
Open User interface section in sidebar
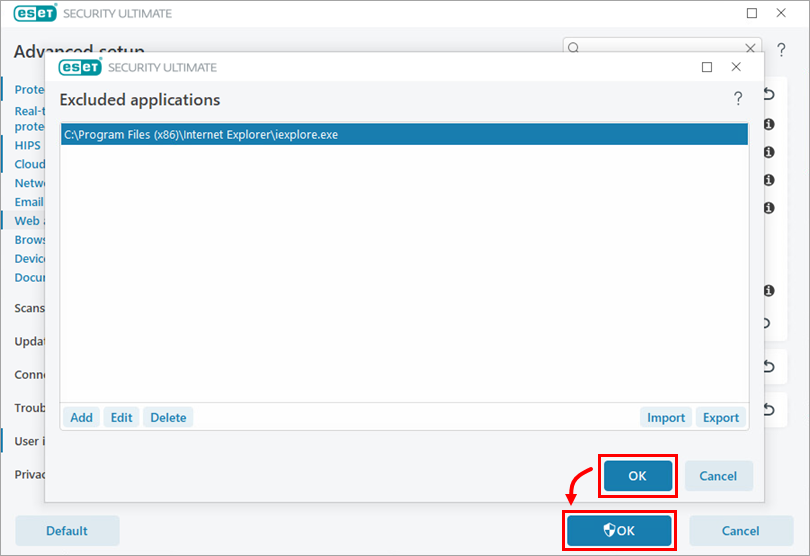[x=29, y=441]
